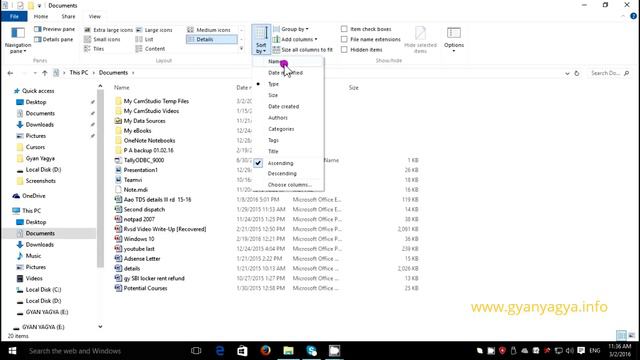Refresh the Documents folder view
640x360 pixels.
tap(577, 73)
